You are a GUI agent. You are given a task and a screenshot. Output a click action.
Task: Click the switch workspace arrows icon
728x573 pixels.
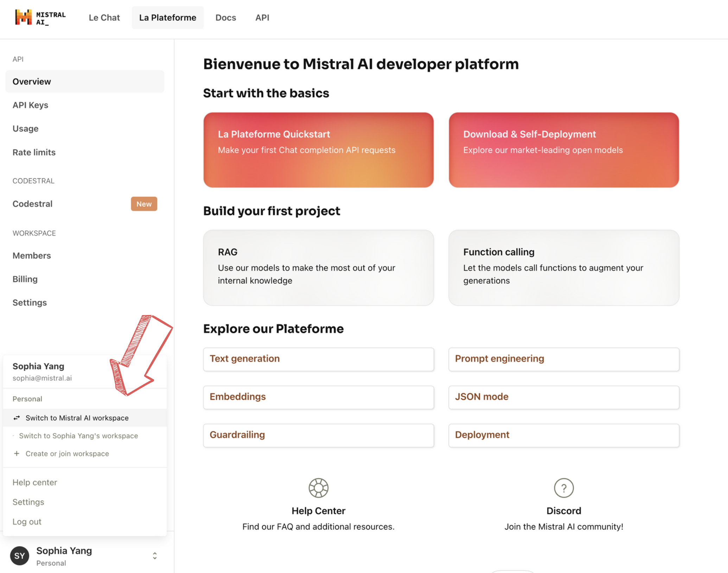[17, 418]
